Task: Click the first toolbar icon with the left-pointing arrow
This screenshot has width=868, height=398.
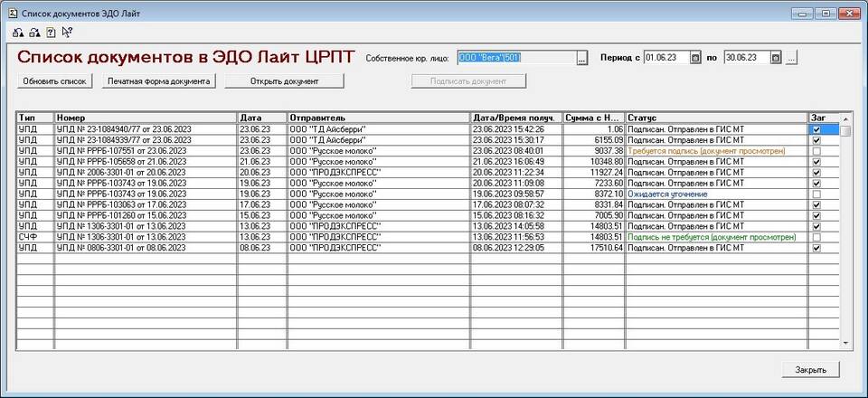Action: [x=20, y=33]
